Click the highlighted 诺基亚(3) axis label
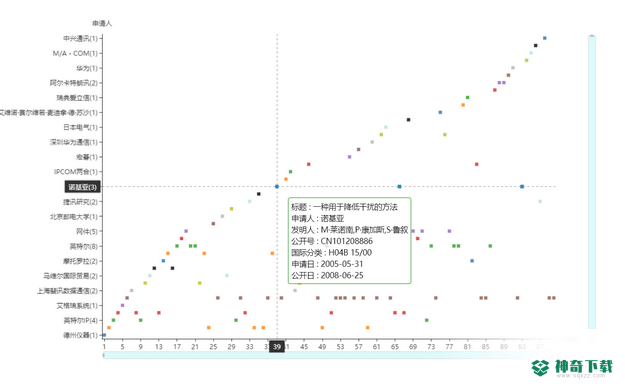 pos(82,187)
